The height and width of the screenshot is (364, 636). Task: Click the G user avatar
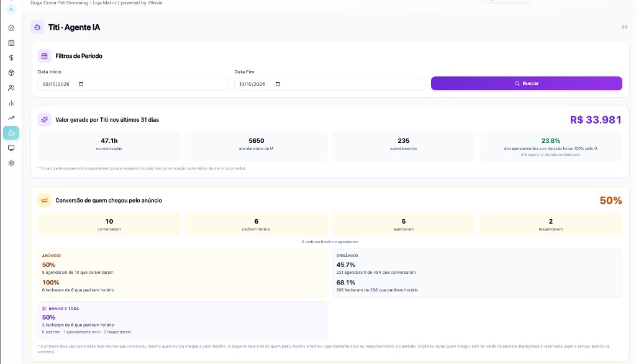11,9
